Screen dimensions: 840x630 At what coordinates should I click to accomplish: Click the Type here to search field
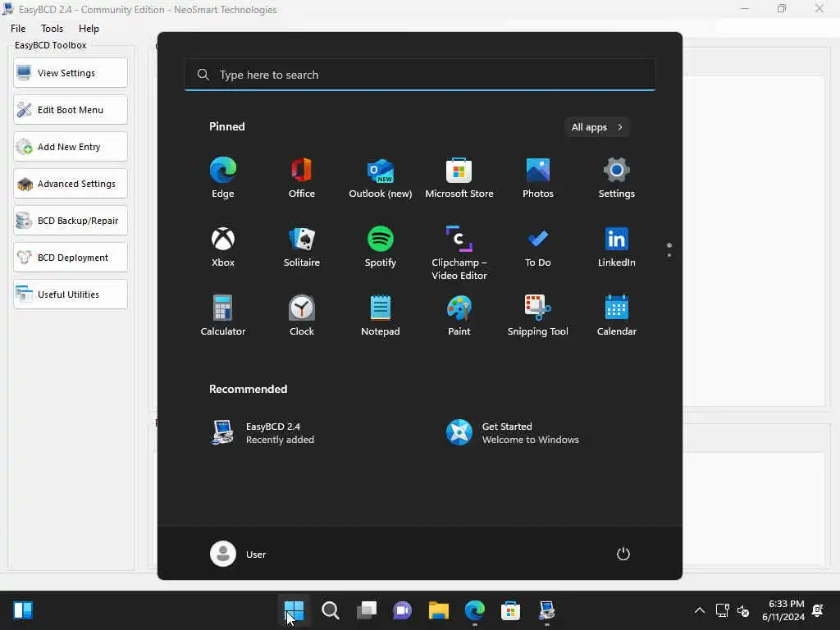point(420,75)
